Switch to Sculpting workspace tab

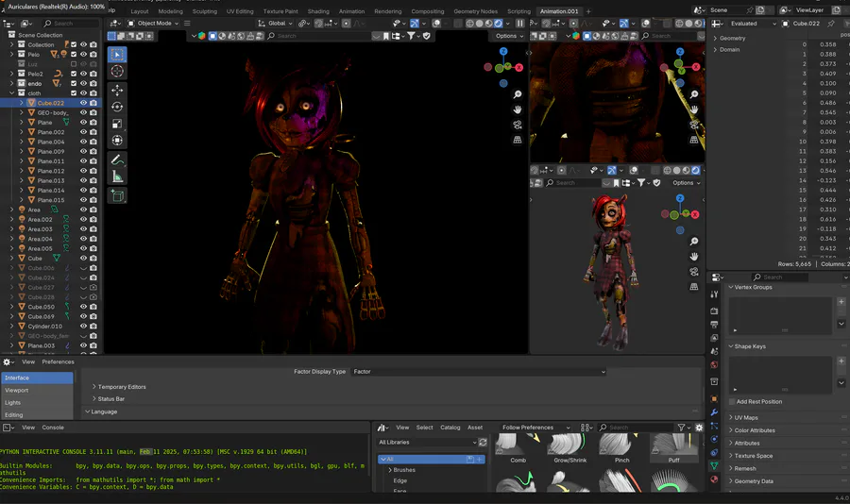(x=204, y=11)
